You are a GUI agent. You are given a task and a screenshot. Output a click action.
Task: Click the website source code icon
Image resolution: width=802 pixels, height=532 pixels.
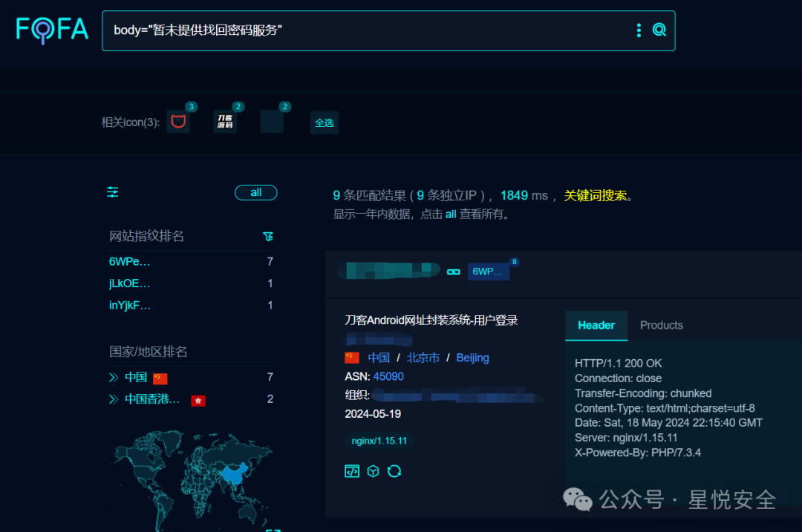(x=352, y=471)
